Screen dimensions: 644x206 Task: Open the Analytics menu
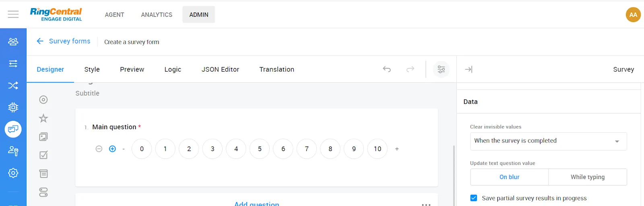(157, 14)
